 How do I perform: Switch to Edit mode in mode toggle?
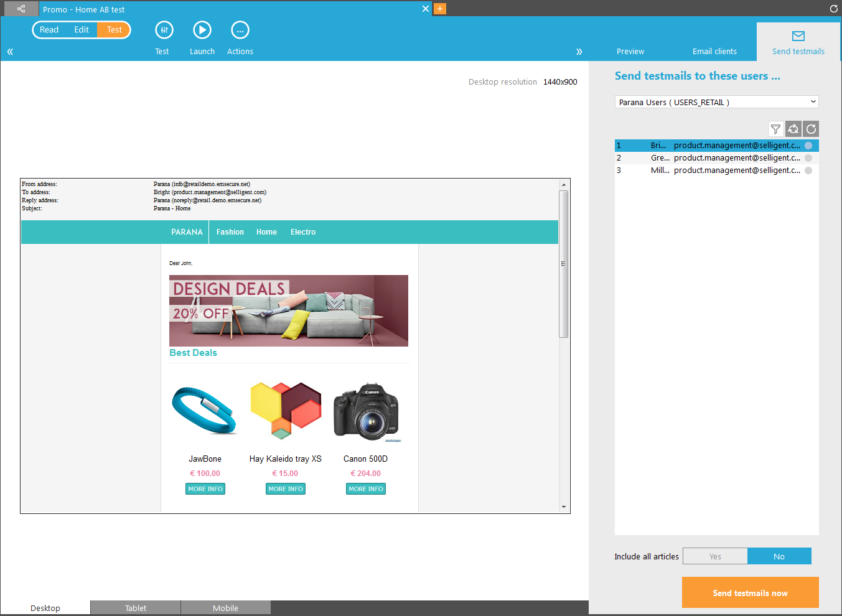pos(82,30)
